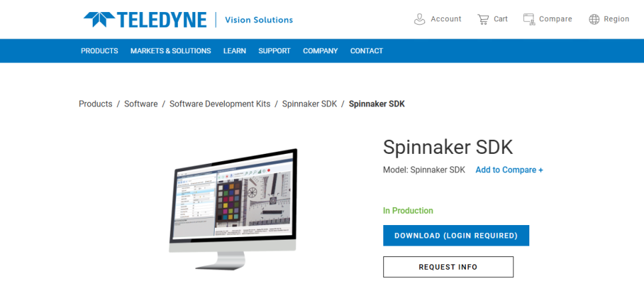Click the Request Info button
Image resolution: width=644 pixels, height=291 pixels.
coord(448,267)
